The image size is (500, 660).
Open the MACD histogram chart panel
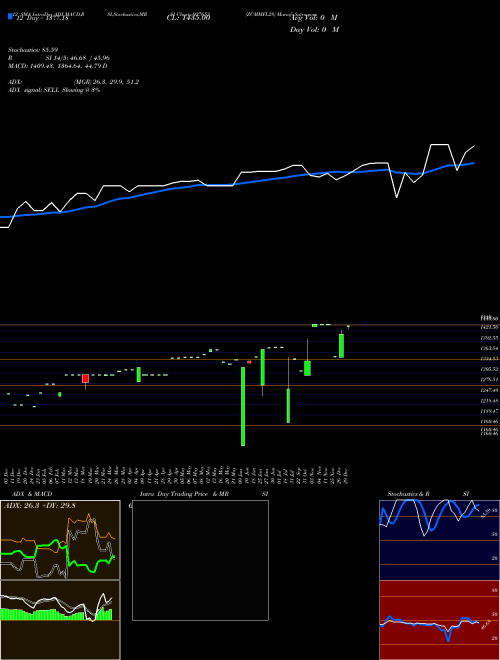[x=60, y=620]
